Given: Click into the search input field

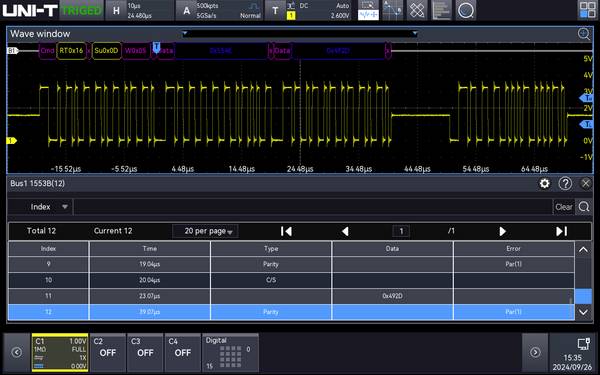Looking at the screenshot, I should pyautogui.click(x=313, y=207).
